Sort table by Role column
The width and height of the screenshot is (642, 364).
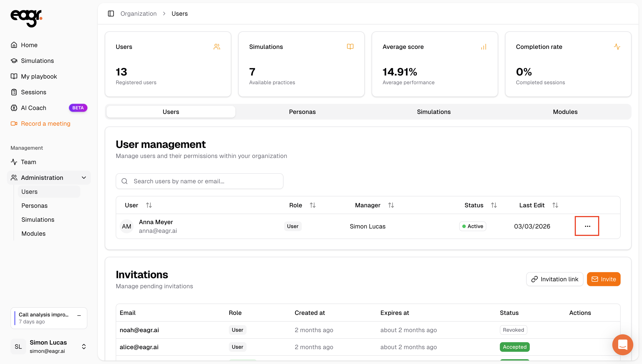click(x=313, y=205)
